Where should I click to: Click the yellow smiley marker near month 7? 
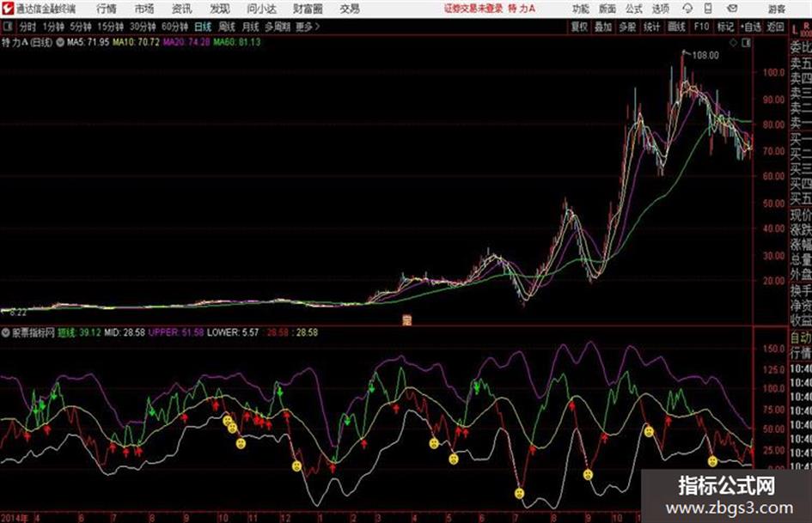point(520,493)
